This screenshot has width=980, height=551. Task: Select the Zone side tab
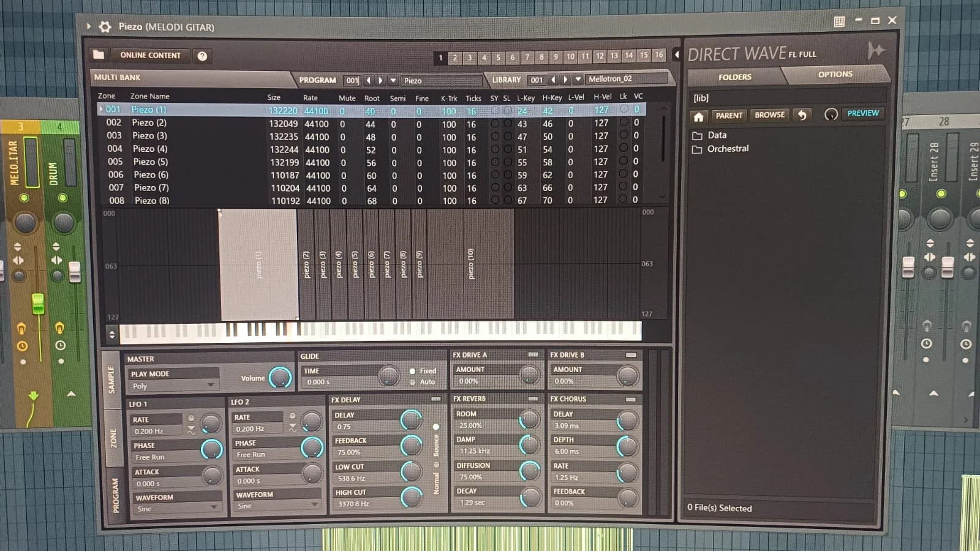pos(113,438)
